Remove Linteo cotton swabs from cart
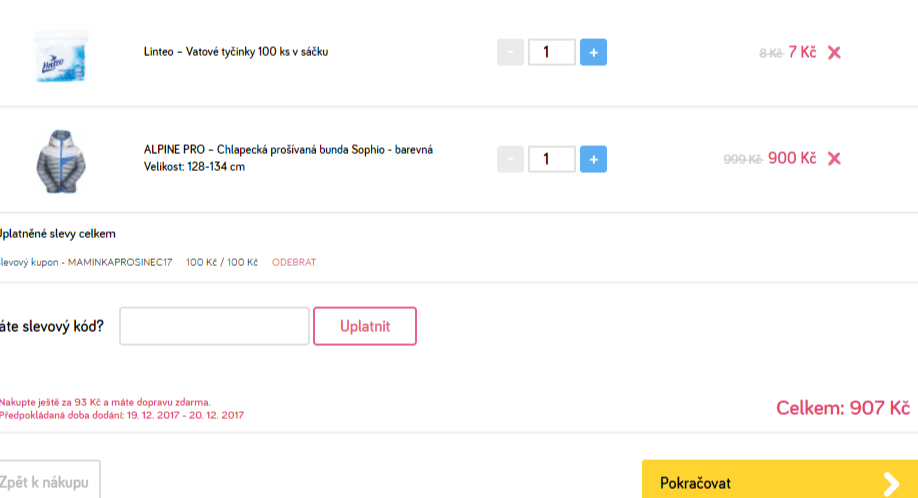 pos(834,53)
